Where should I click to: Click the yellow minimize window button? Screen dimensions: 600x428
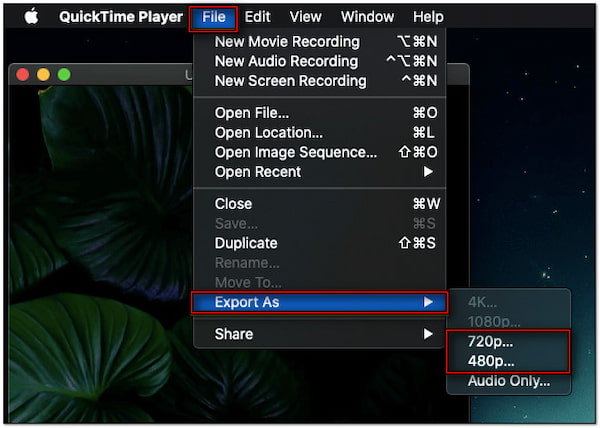43,74
